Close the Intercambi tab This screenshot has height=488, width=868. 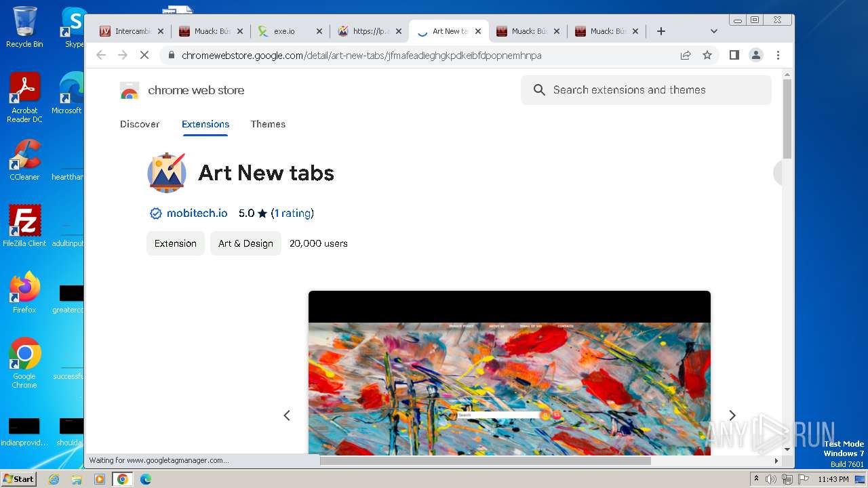pyautogui.click(x=161, y=31)
